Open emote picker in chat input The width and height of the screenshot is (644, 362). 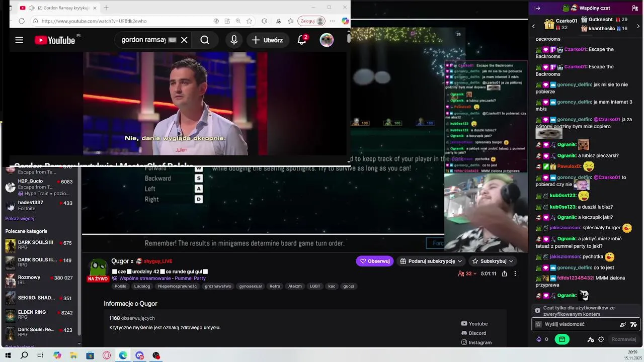point(633,324)
